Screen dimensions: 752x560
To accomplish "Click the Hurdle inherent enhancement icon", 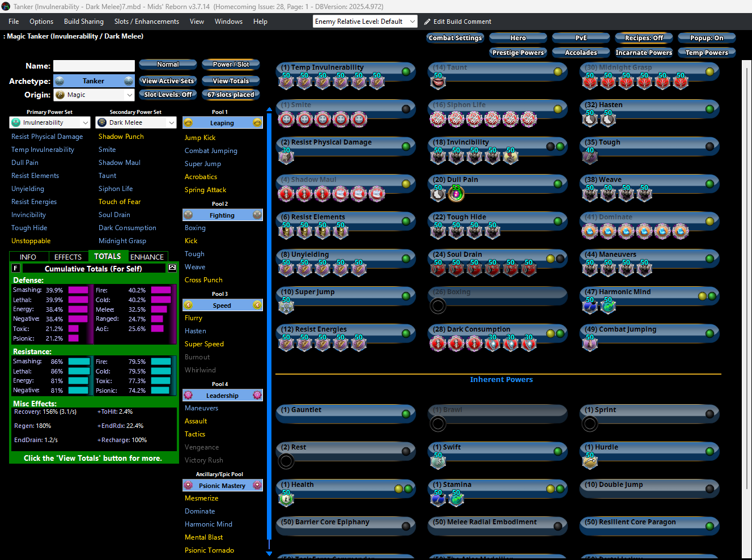I will coord(590,461).
